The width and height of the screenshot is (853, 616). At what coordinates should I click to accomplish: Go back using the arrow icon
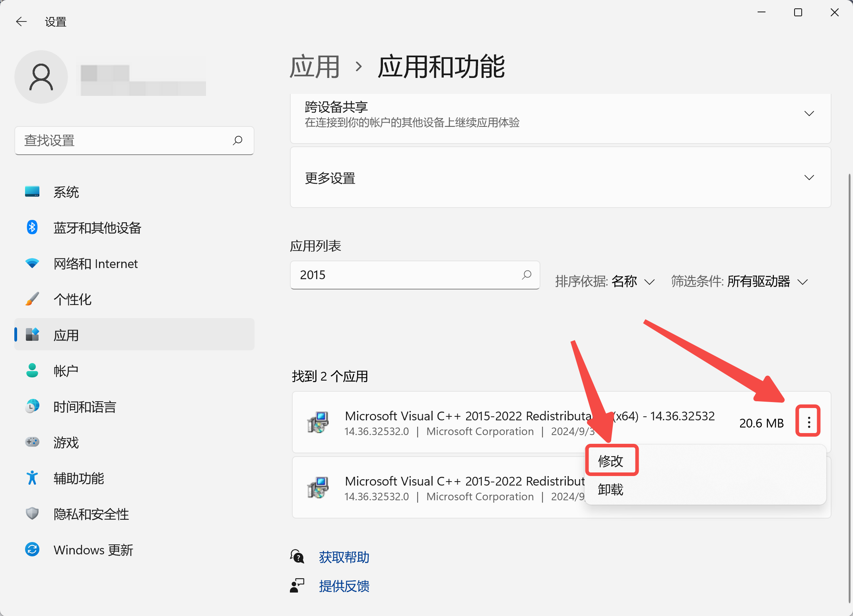click(x=21, y=21)
